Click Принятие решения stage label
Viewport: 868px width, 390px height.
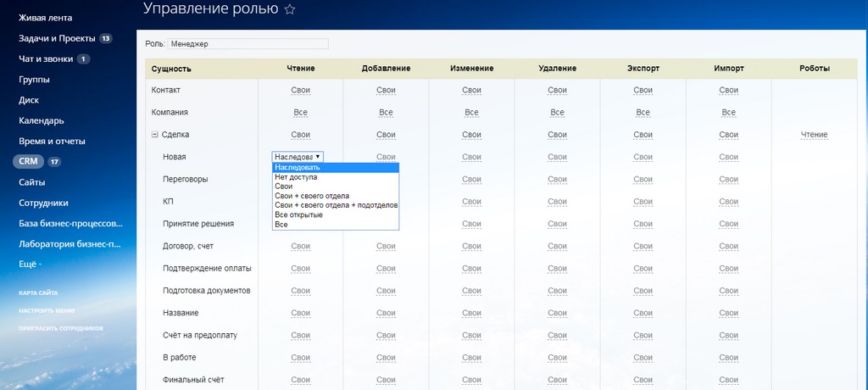(x=198, y=224)
